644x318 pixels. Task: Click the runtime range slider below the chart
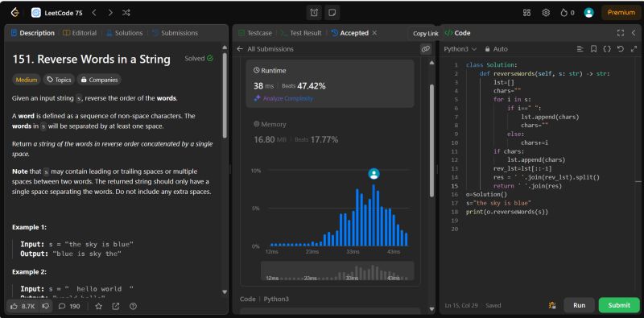[x=337, y=271]
